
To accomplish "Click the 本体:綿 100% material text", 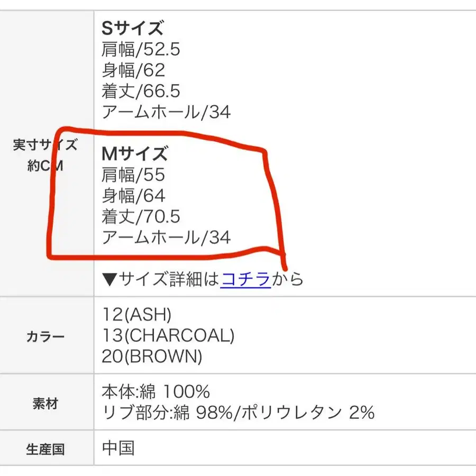I will coord(156,392).
